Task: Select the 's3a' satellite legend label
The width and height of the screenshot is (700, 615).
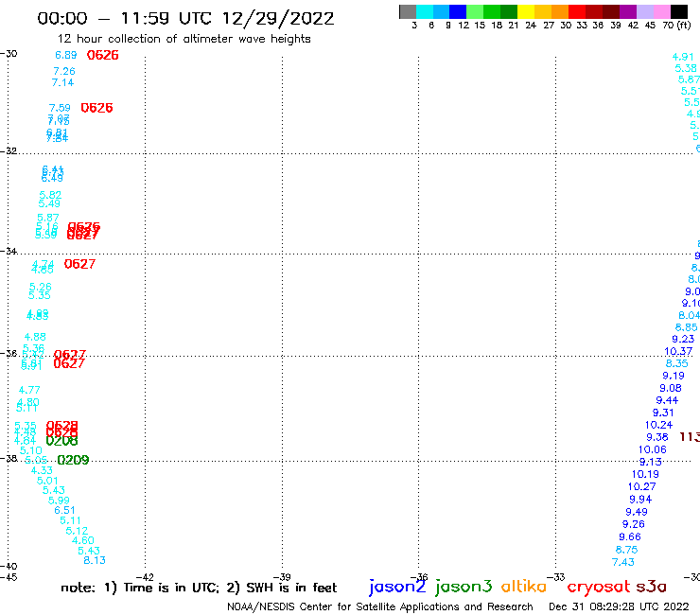Action: point(651,587)
